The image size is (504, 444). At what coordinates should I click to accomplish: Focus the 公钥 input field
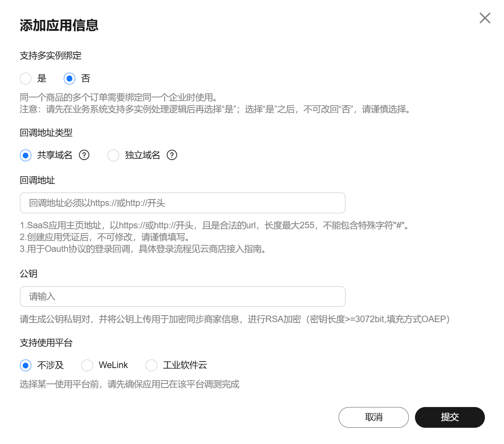click(182, 297)
